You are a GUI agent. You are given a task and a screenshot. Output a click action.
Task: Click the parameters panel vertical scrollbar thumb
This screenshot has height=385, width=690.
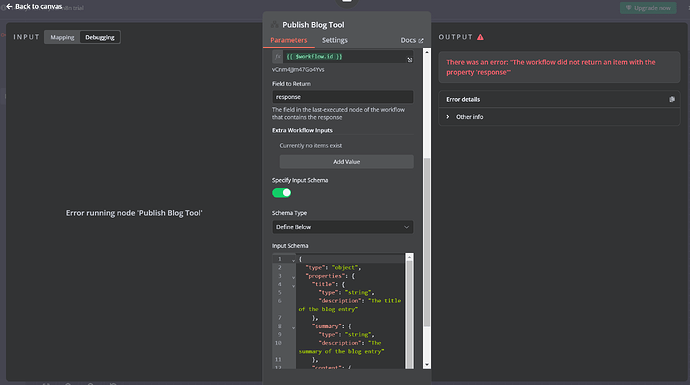tap(426, 242)
